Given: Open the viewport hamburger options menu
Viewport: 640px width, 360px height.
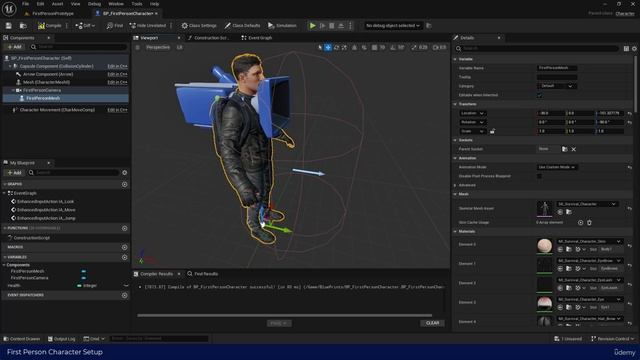Looking at the screenshot, I should pyautogui.click(x=138, y=47).
